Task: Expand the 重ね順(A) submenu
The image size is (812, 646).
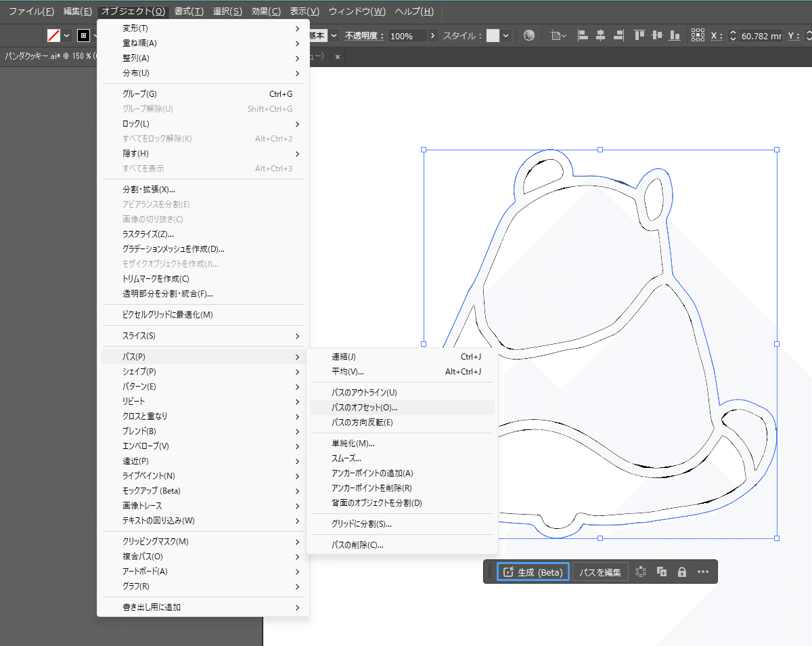Action: [x=203, y=43]
